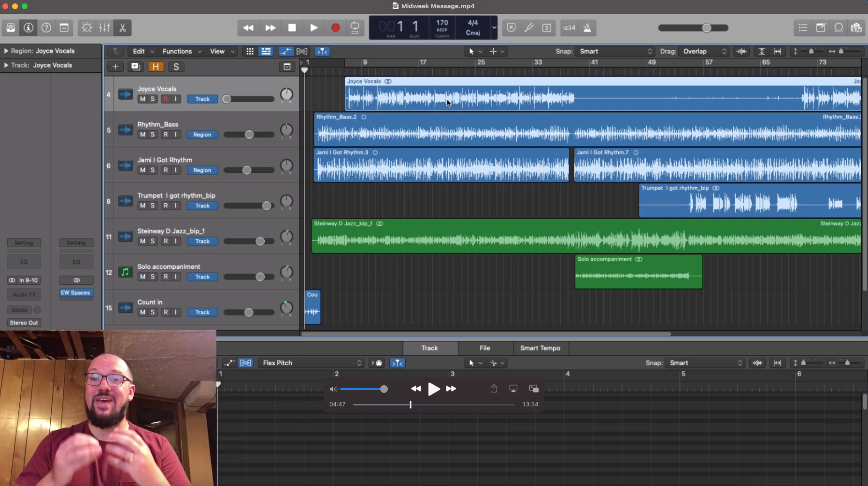The width and height of the screenshot is (868, 486).
Task: Adjust the Steinway D Jazz_bip_1 volume slider
Action: pyautogui.click(x=260, y=241)
